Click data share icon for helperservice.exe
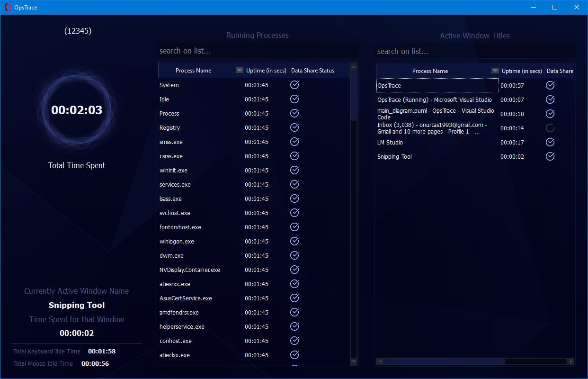Image resolution: width=588 pixels, height=379 pixels. (x=294, y=326)
